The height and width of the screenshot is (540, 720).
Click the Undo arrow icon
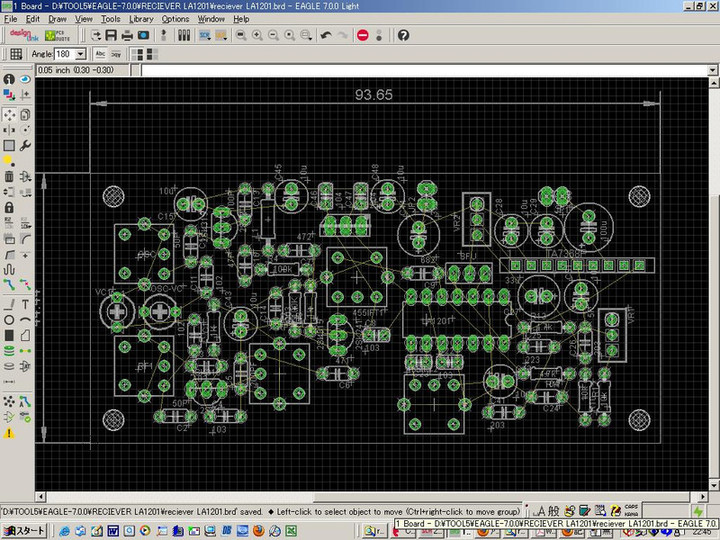coord(326,35)
